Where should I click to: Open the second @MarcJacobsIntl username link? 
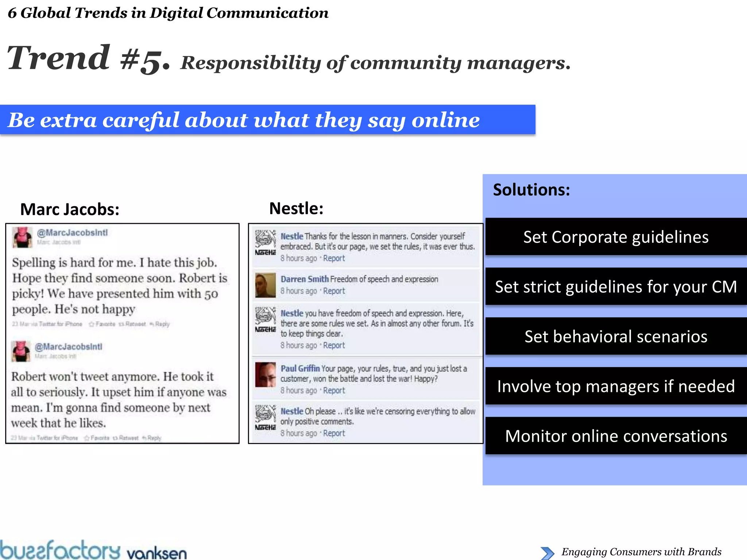click(69, 346)
